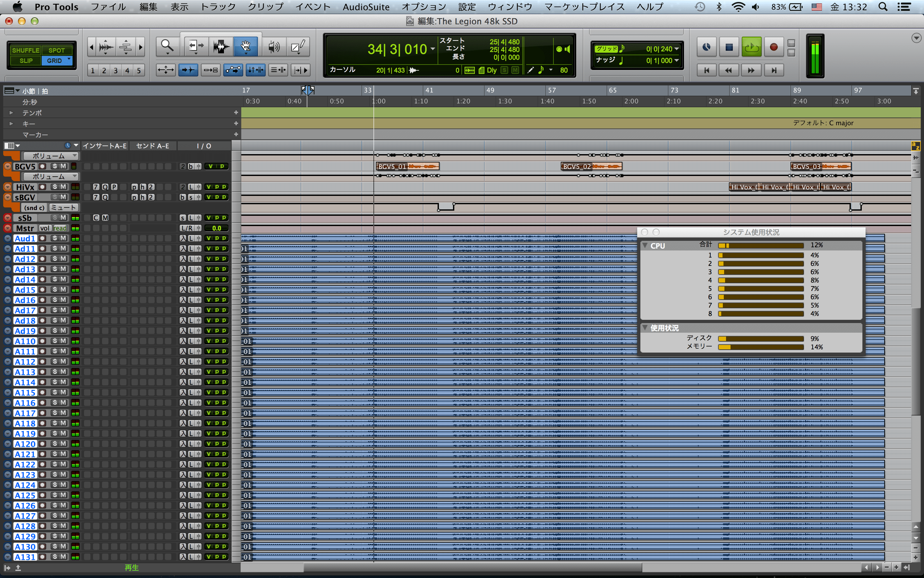Image resolution: width=924 pixels, height=578 pixels.
Task: Click the BGV5_02 clip
Action: coord(591,166)
